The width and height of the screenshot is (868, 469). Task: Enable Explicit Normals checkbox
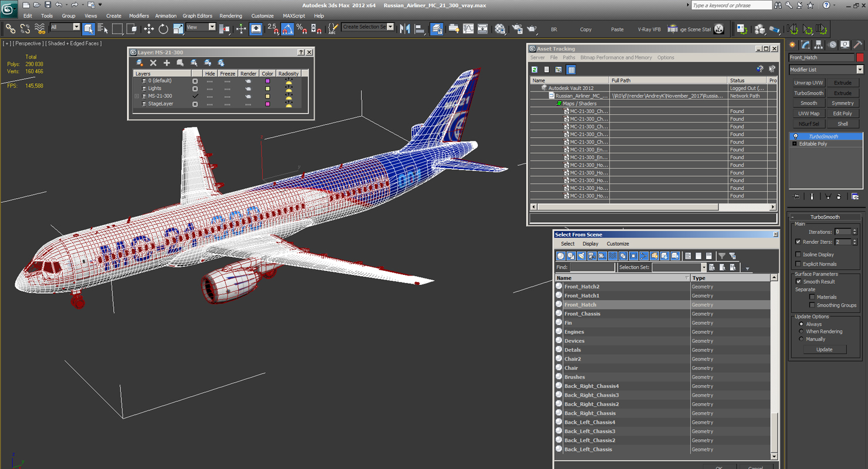[798, 264]
